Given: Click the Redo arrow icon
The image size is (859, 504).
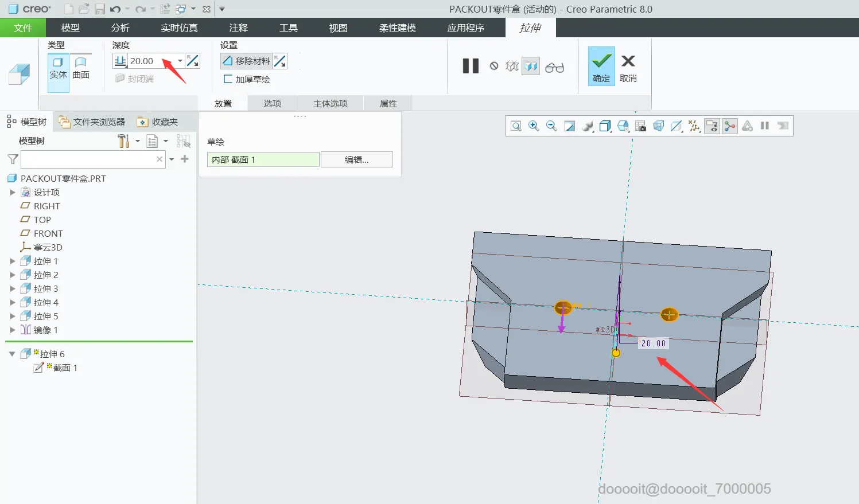Looking at the screenshot, I should pyautogui.click(x=141, y=9).
